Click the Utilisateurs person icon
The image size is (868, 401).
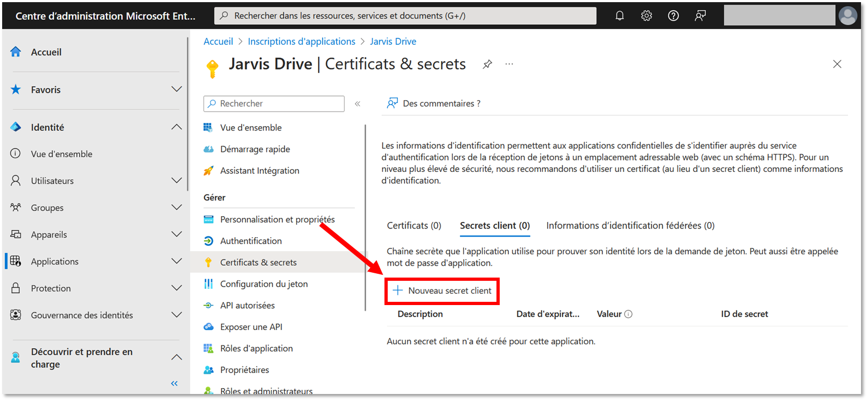pyautogui.click(x=16, y=181)
